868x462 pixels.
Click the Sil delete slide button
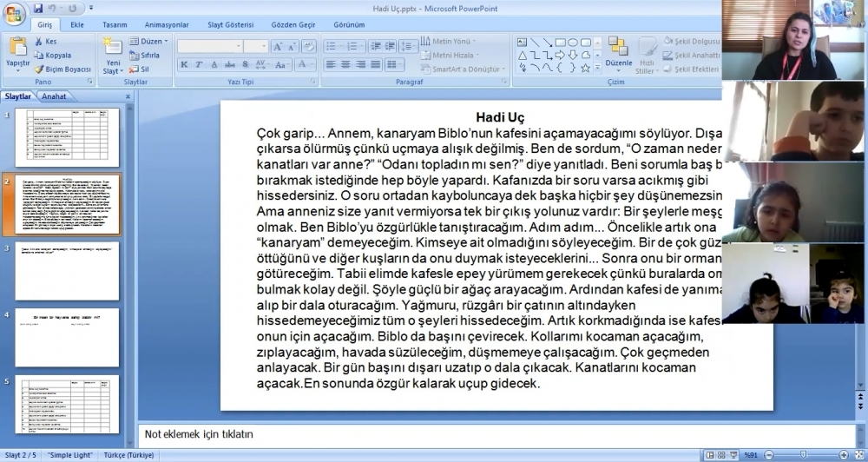[x=139, y=69]
